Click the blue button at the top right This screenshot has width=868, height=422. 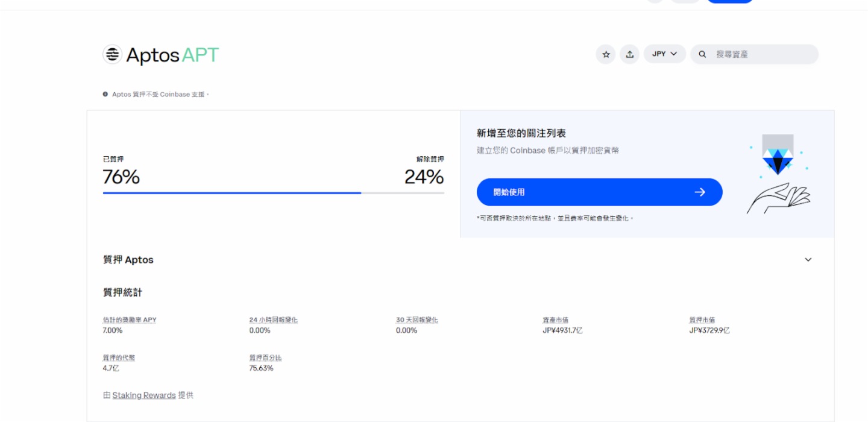[x=729, y=1]
